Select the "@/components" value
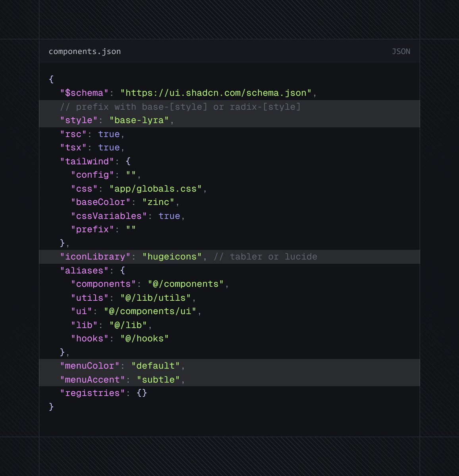 [186, 284]
